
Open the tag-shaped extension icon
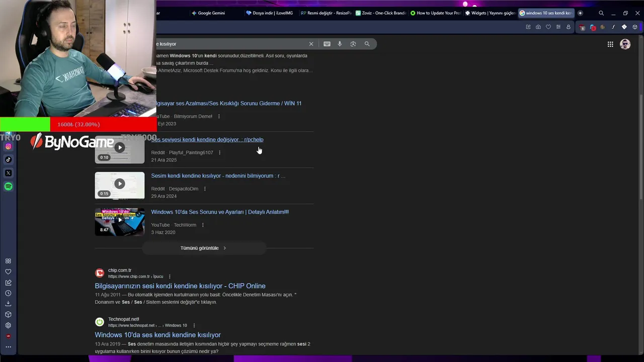click(x=624, y=27)
